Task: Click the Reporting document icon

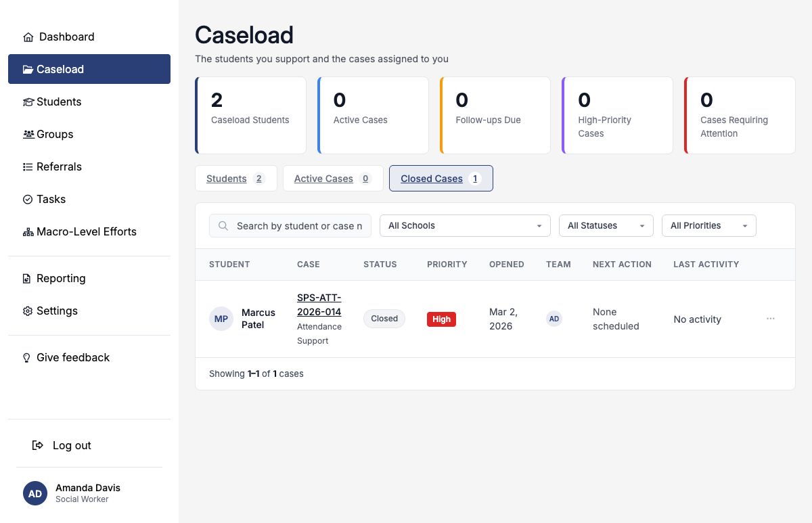Action: tap(27, 279)
